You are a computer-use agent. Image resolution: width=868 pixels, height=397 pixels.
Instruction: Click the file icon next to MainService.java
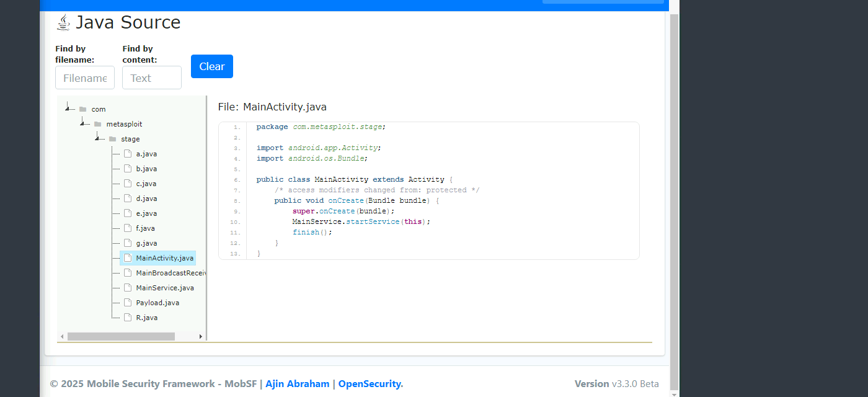point(127,288)
